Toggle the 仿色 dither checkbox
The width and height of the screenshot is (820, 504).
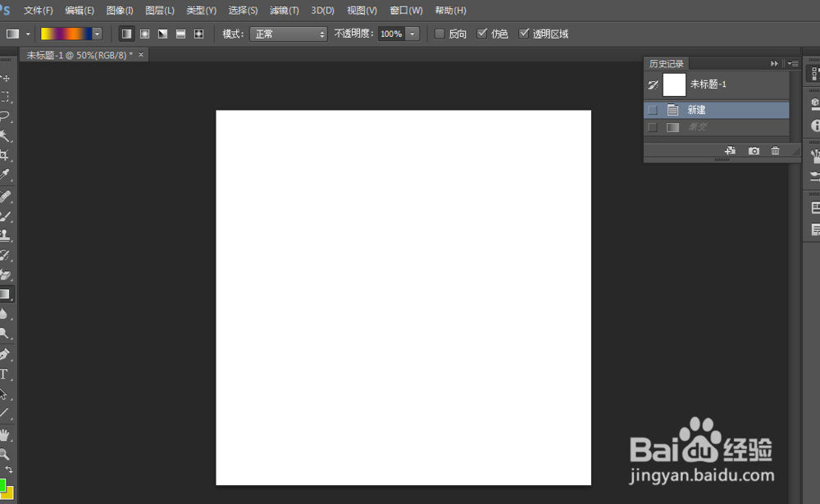tap(481, 34)
